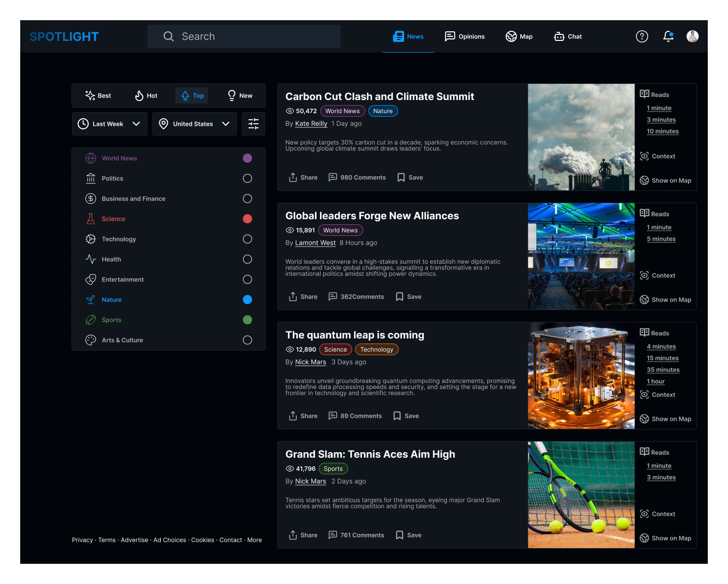This screenshot has height=584, width=728.
Task: Click Share icon on Carbon Cut article
Action: point(293,177)
